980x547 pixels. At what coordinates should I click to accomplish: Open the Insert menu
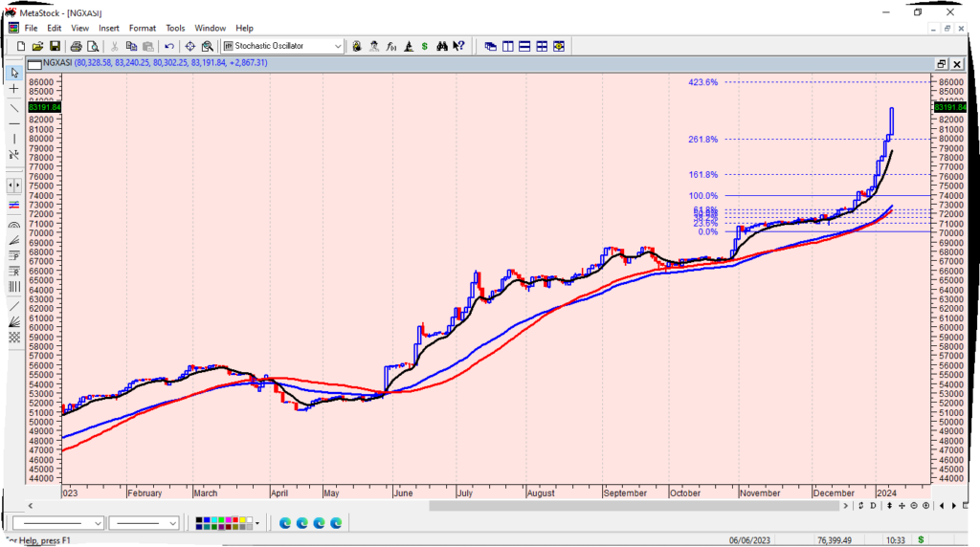click(109, 28)
